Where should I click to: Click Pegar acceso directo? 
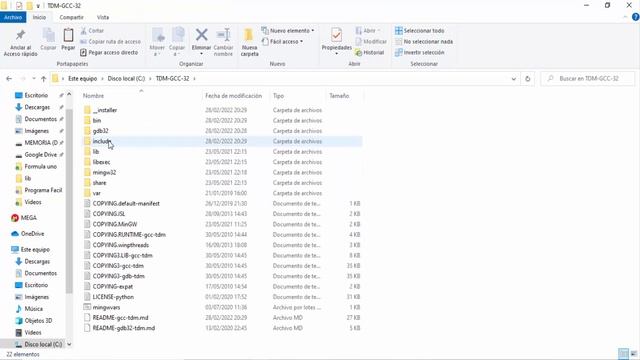coord(109,52)
